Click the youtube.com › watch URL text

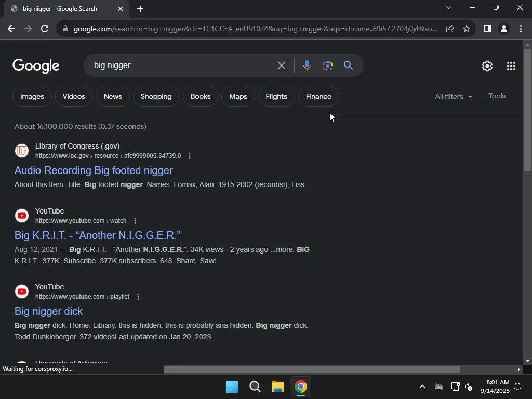pyautogui.click(x=81, y=221)
